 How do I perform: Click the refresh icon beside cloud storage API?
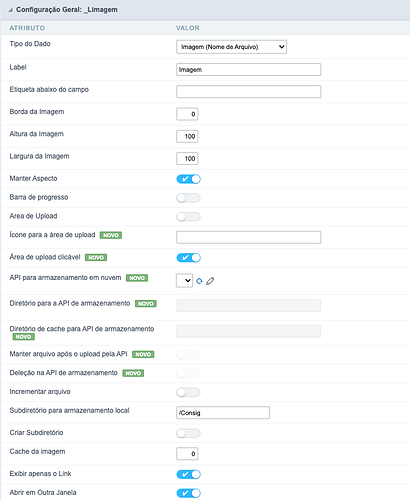point(199,281)
